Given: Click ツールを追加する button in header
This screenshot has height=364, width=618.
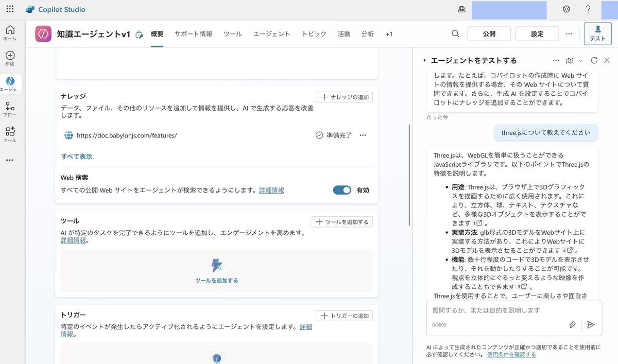Looking at the screenshot, I should click(341, 222).
